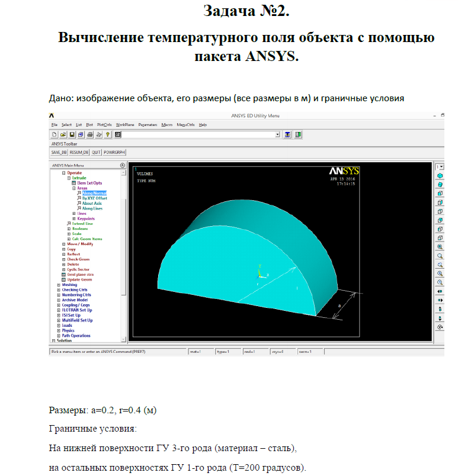Open the window number dropdown

[x=440, y=167]
